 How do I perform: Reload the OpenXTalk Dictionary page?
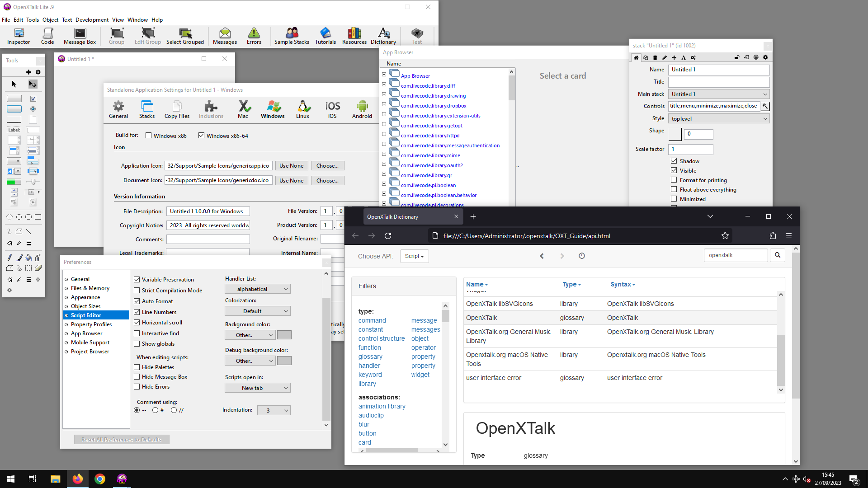coord(388,236)
